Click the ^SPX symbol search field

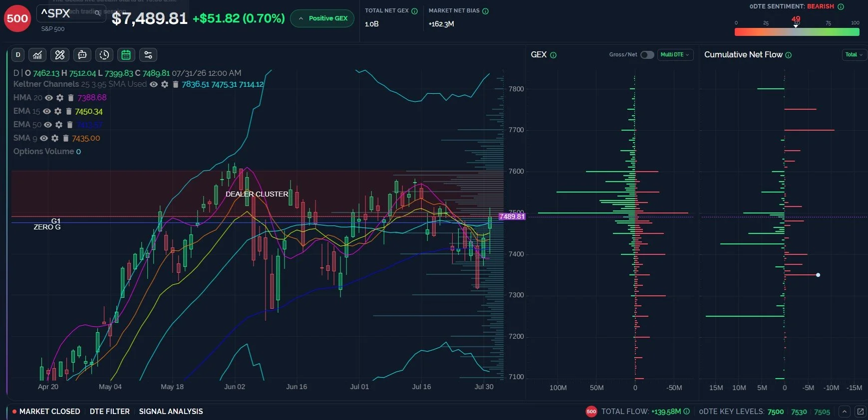tap(71, 13)
